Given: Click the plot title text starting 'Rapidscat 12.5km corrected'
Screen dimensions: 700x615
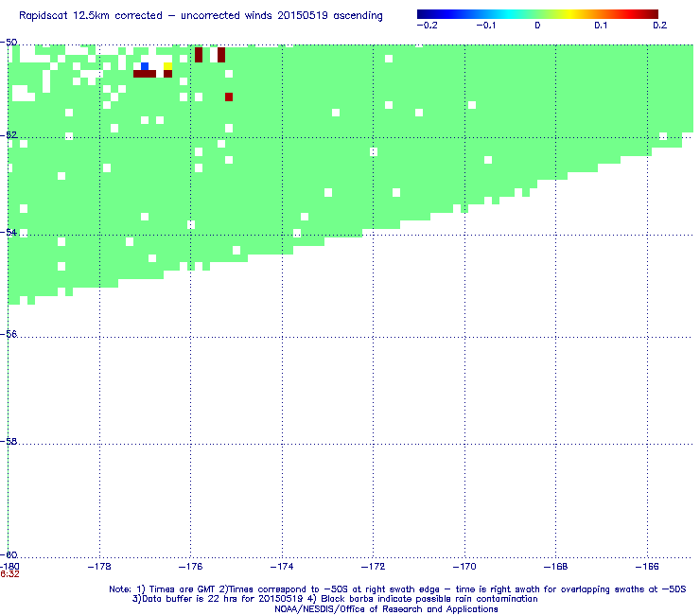Looking at the screenshot, I should [201, 16].
